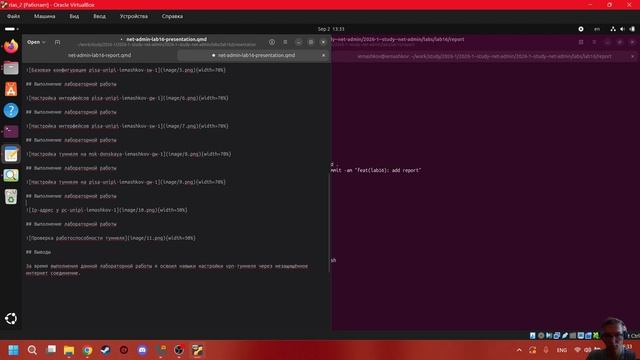The height and width of the screenshot is (360, 640).
Task: Open the Help icon in the dock
Action: tap(11, 110)
